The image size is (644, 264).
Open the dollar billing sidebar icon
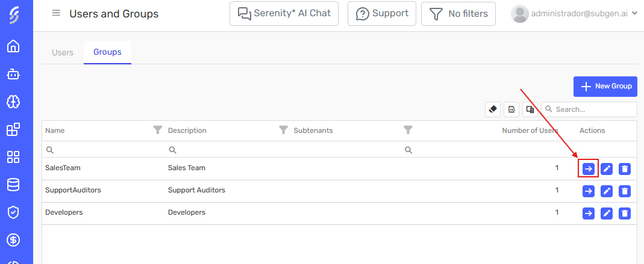13,240
